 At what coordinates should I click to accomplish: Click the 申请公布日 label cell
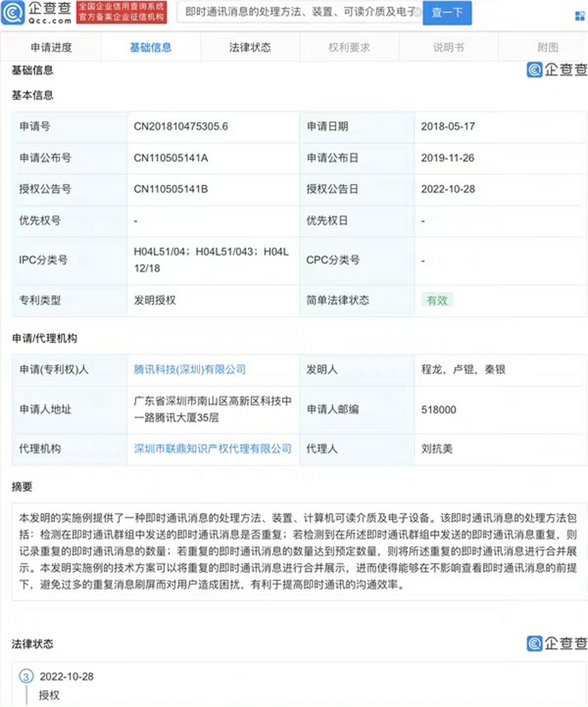[357, 158]
